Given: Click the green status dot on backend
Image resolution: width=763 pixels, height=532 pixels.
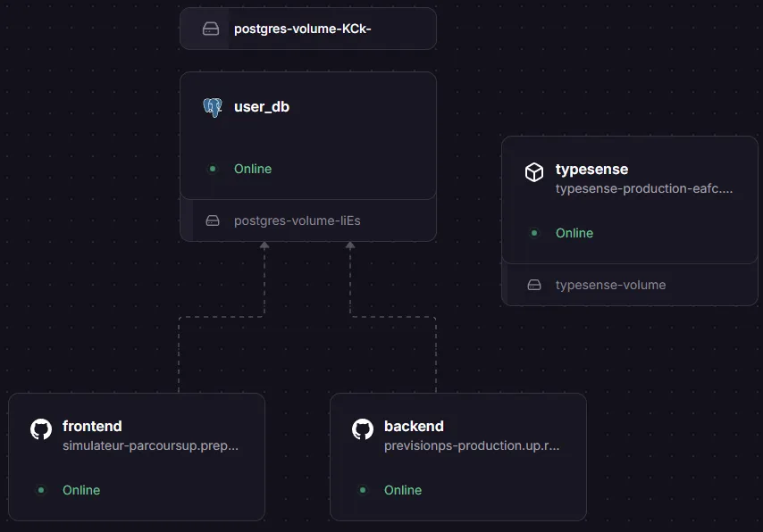Looking at the screenshot, I should [363, 490].
